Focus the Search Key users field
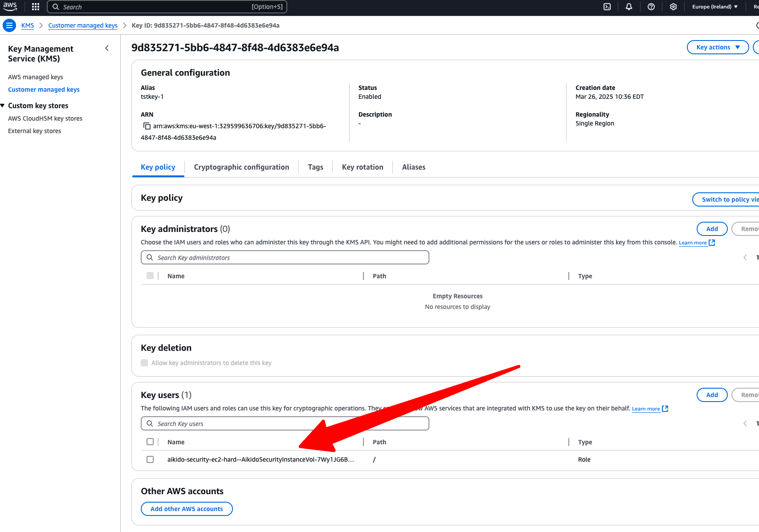Screen dimensions: 759x532 pos(285,423)
